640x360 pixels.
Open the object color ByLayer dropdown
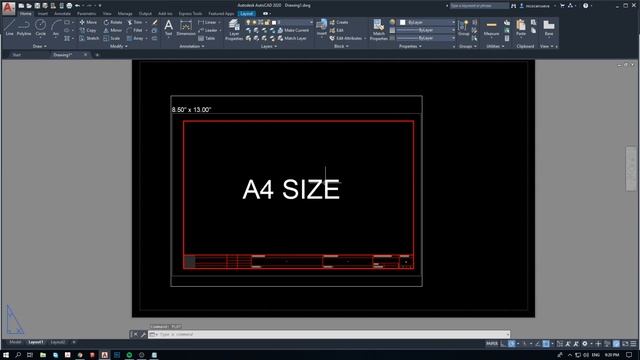coord(427,22)
